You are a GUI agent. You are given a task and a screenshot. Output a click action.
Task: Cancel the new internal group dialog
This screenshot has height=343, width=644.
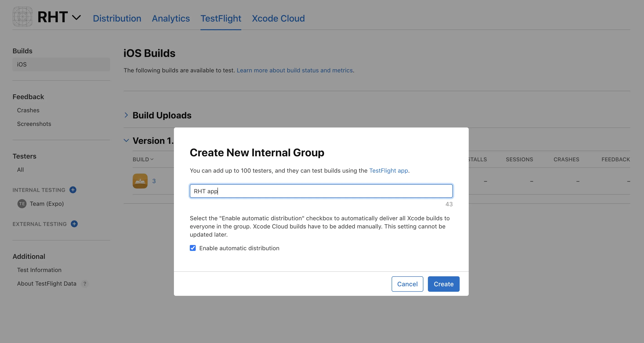point(407,284)
